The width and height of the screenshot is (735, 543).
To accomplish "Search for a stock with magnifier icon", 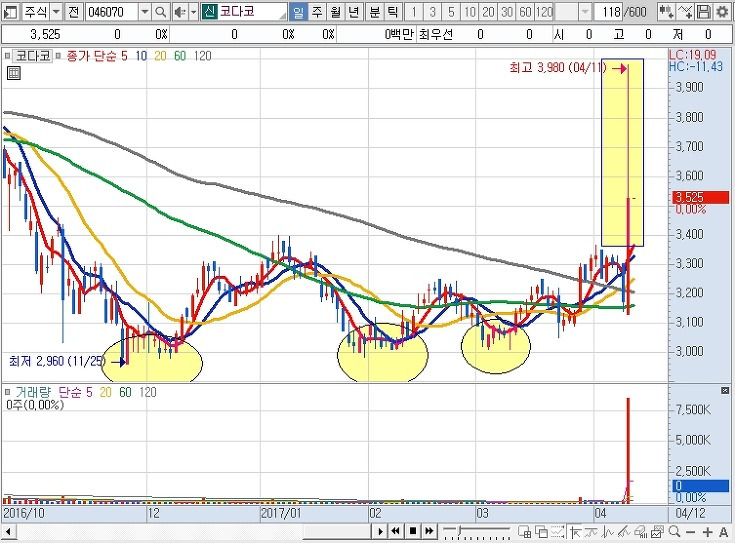I will click(160, 12).
